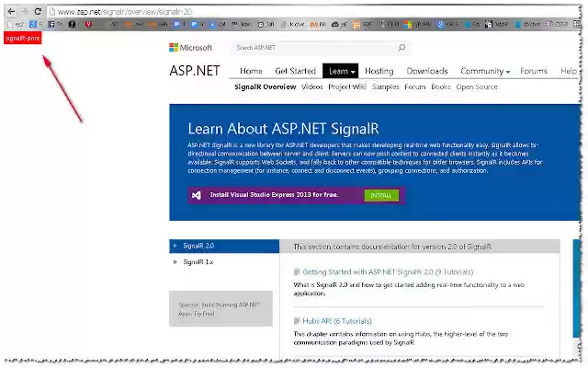Click the Visual Studio logo in install banner

(197, 195)
